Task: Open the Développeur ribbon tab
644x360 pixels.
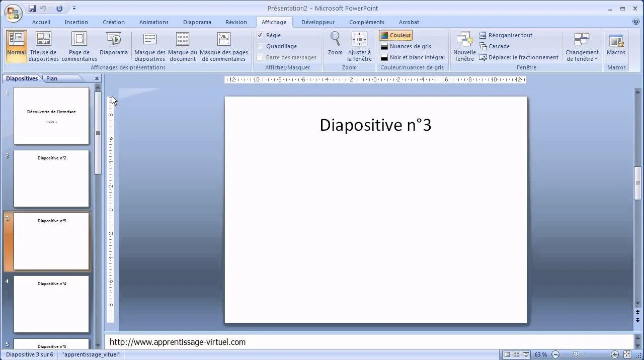Action: [x=318, y=22]
